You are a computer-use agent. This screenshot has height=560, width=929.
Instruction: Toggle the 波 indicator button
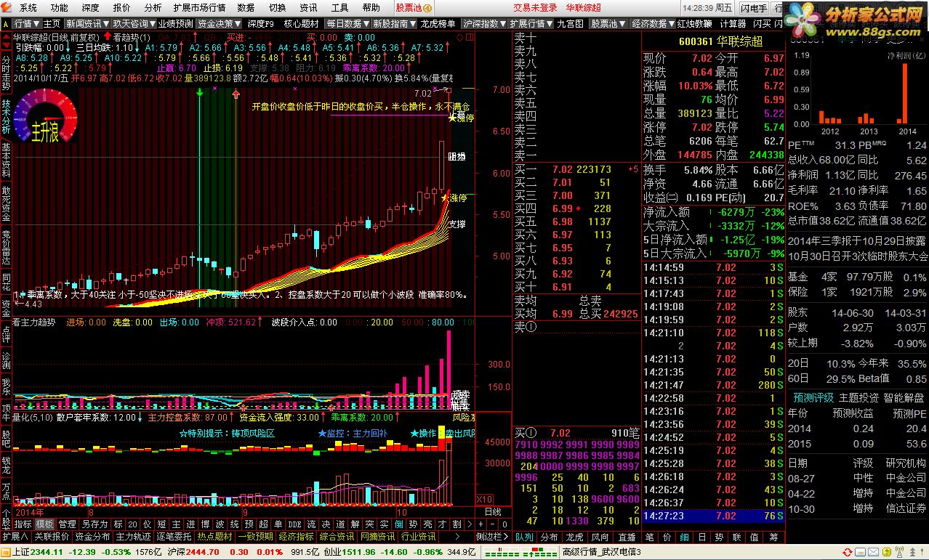tap(220, 524)
